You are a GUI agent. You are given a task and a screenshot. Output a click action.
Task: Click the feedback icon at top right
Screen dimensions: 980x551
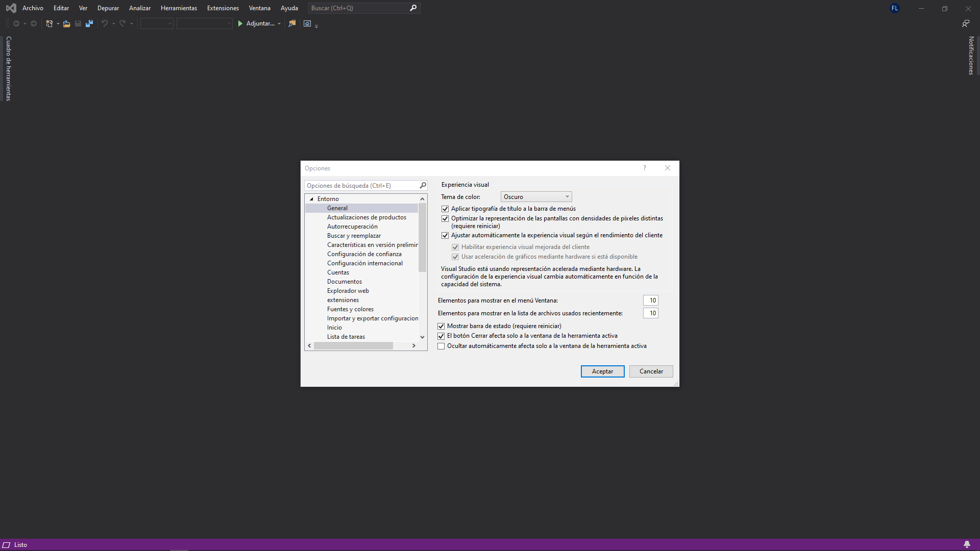point(965,23)
